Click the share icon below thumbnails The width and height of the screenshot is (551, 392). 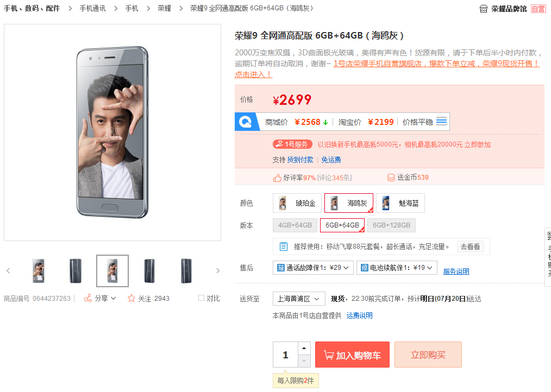[x=88, y=298]
